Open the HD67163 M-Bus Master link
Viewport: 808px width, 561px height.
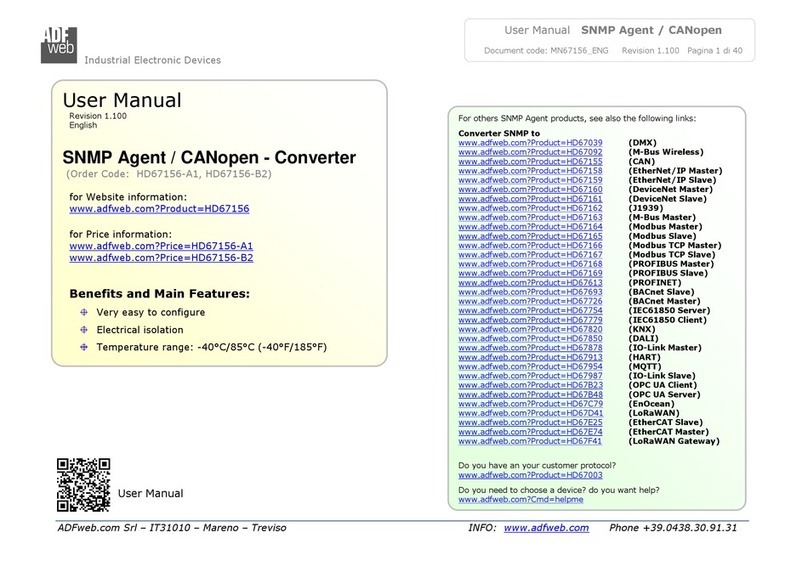(530, 217)
